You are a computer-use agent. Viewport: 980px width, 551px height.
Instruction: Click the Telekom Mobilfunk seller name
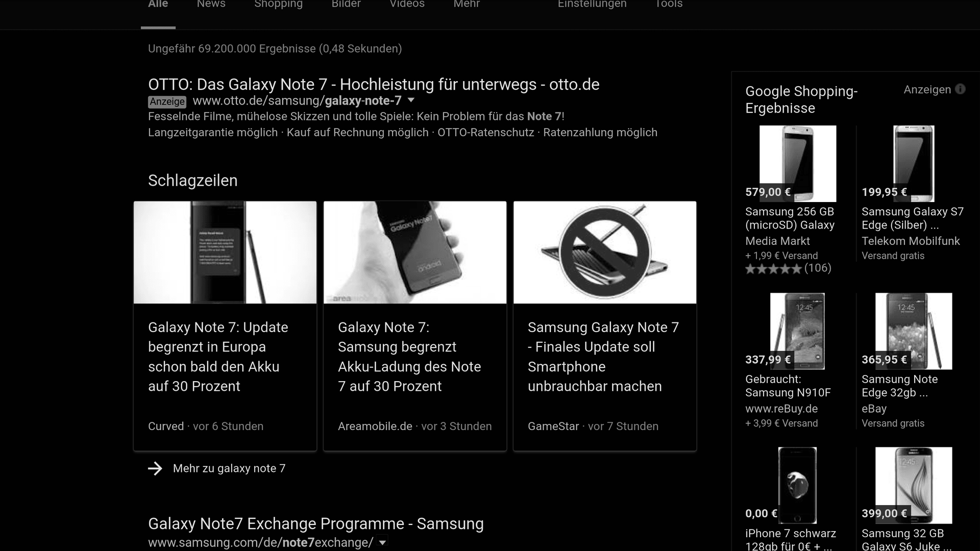(x=911, y=241)
